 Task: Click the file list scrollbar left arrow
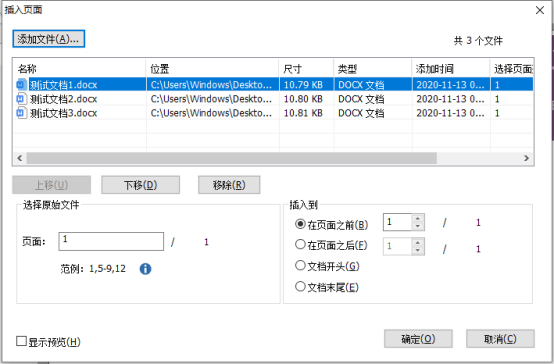20,158
